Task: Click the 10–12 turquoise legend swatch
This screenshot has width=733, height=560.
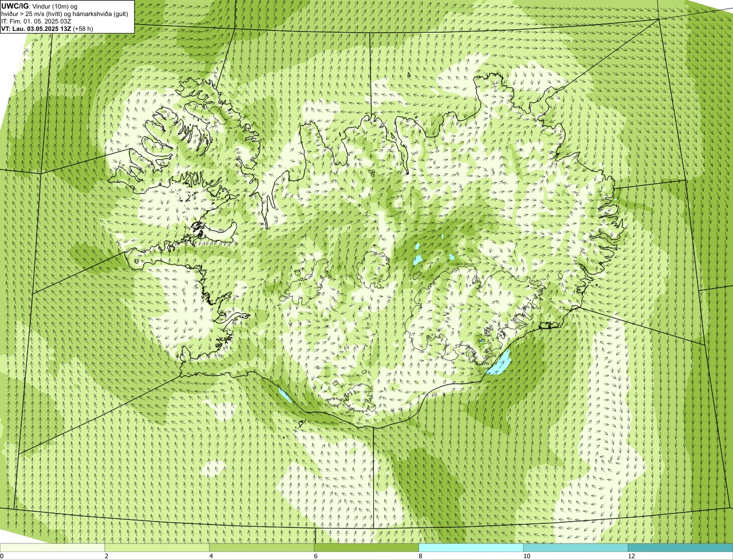Action: point(576,548)
